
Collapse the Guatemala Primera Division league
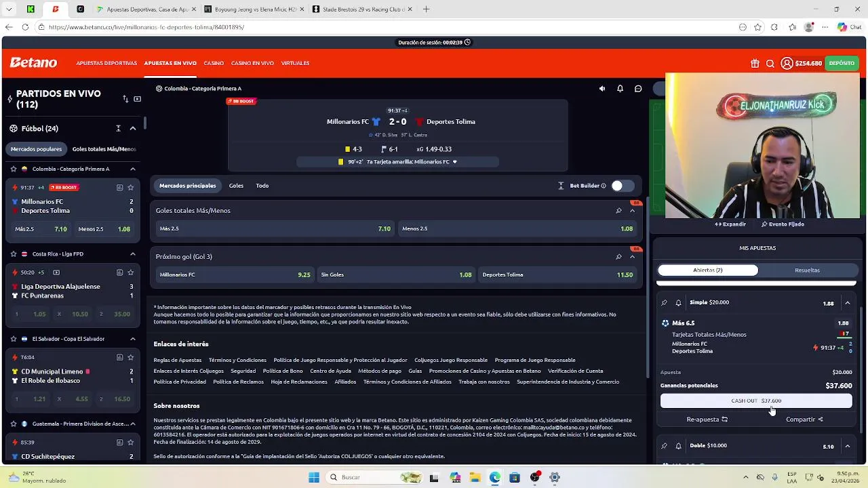[133, 424]
